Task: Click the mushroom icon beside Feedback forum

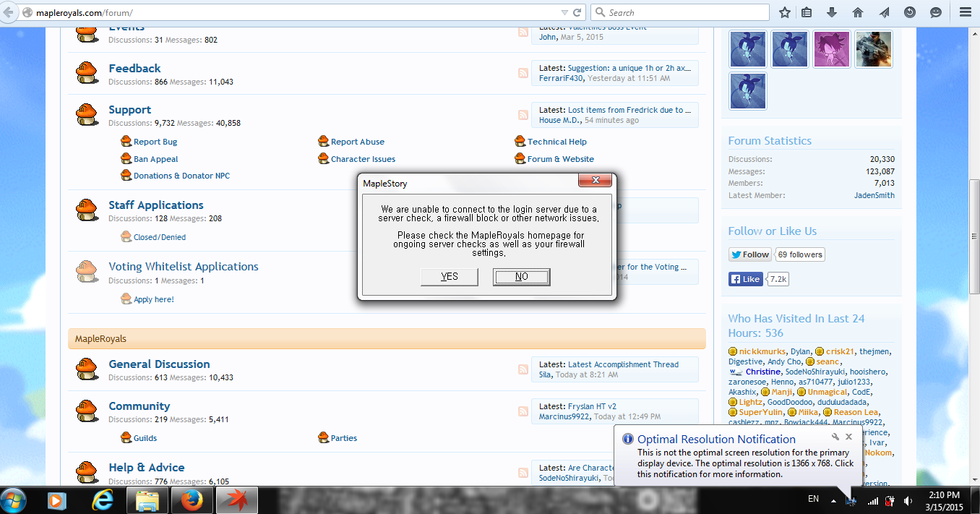Action: pos(87,72)
